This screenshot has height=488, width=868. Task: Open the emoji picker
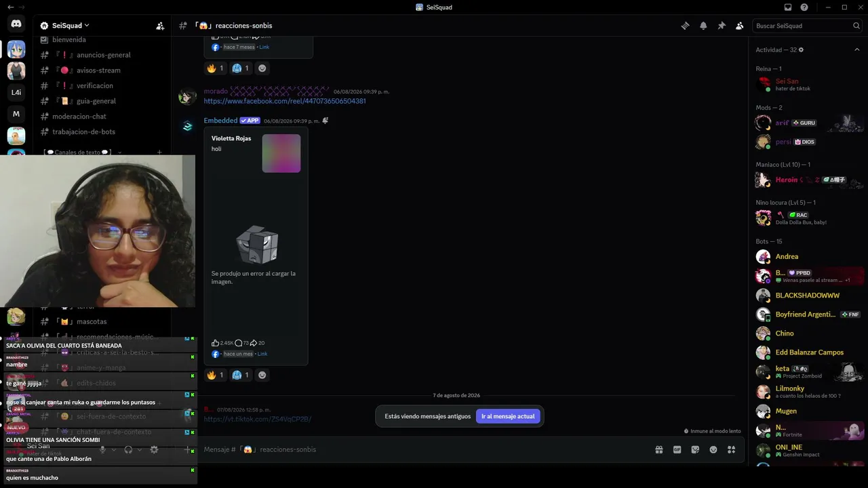(x=713, y=449)
